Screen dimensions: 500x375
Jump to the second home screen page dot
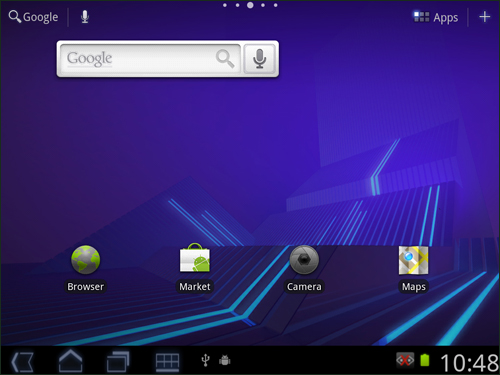pos(237,5)
